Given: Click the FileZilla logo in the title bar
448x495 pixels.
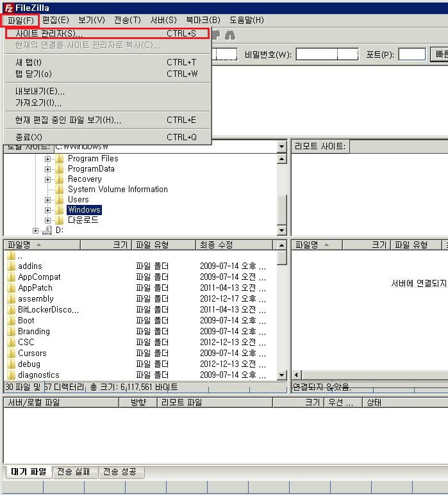Looking at the screenshot, I should (x=7, y=6).
